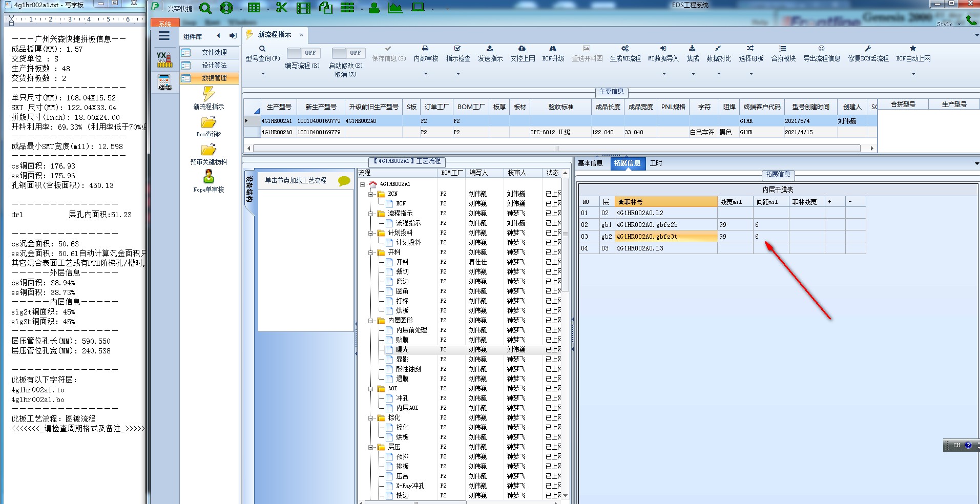Image resolution: width=980 pixels, height=504 pixels.
Task: Click the 导出流程信息 smiley toolbar icon
Action: click(821, 49)
